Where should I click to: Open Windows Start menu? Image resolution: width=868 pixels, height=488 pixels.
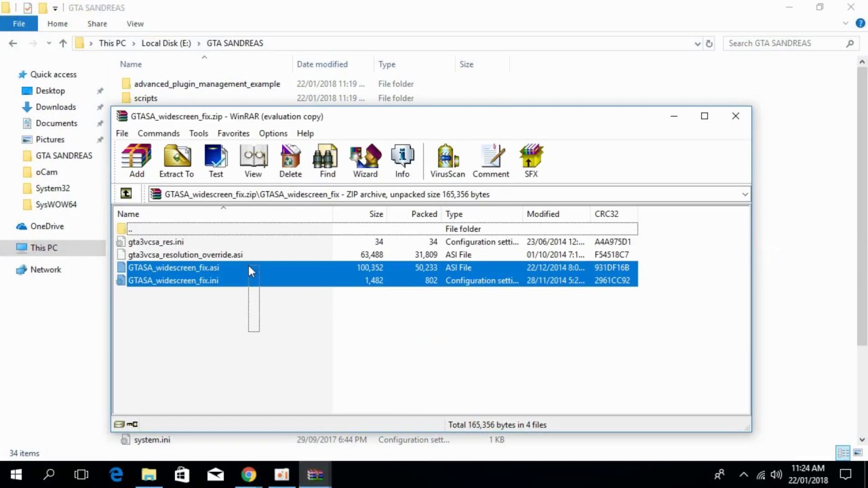click(16, 474)
